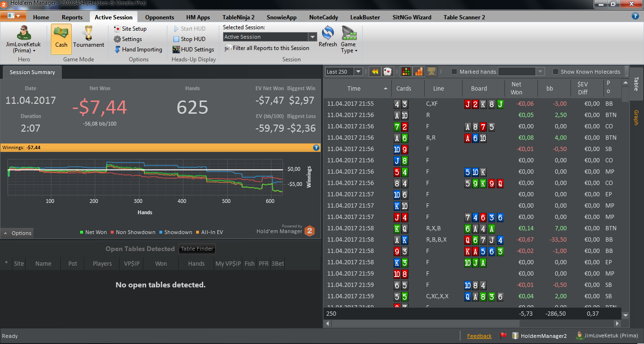Click the orange bar chart icon

click(419, 72)
